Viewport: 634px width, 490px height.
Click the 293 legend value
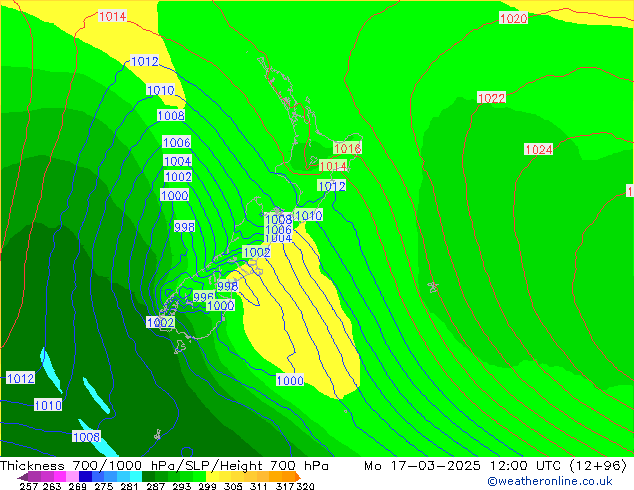(x=181, y=486)
